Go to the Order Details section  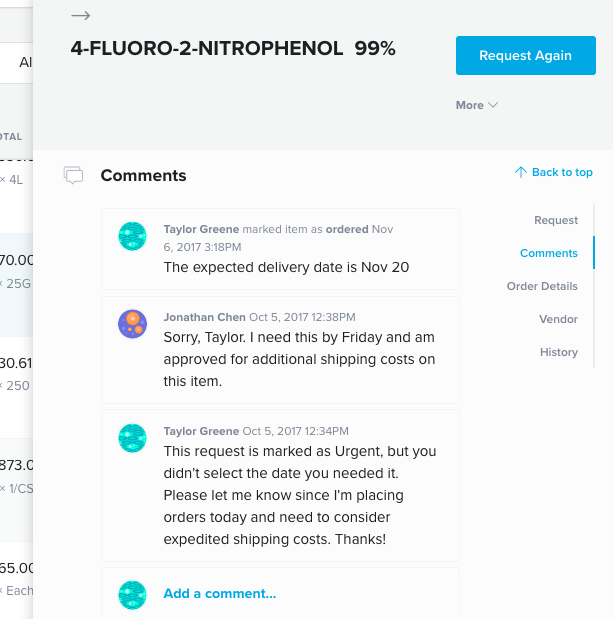click(542, 286)
